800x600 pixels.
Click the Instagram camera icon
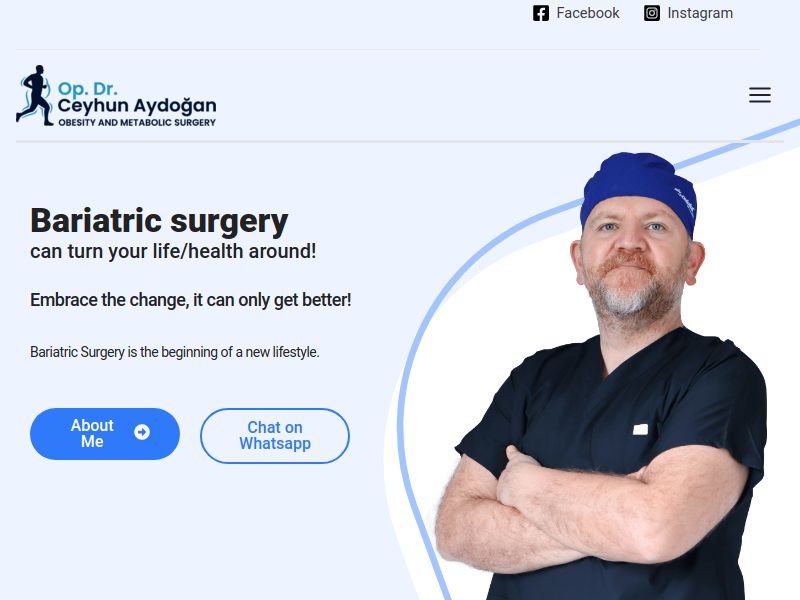point(652,13)
